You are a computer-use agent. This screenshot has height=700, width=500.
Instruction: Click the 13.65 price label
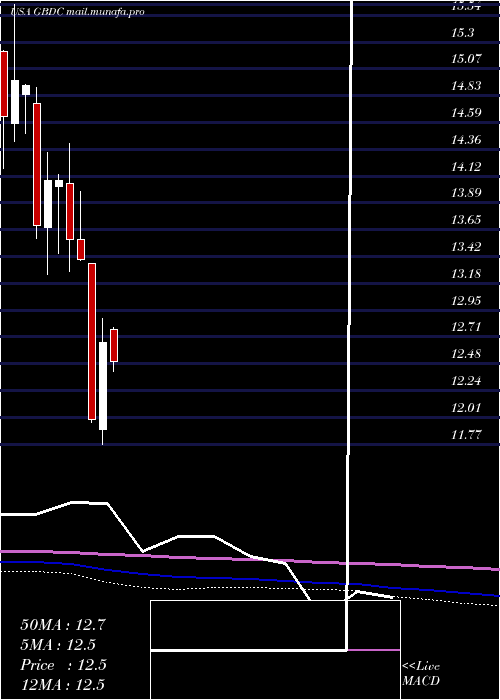click(466, 220)
